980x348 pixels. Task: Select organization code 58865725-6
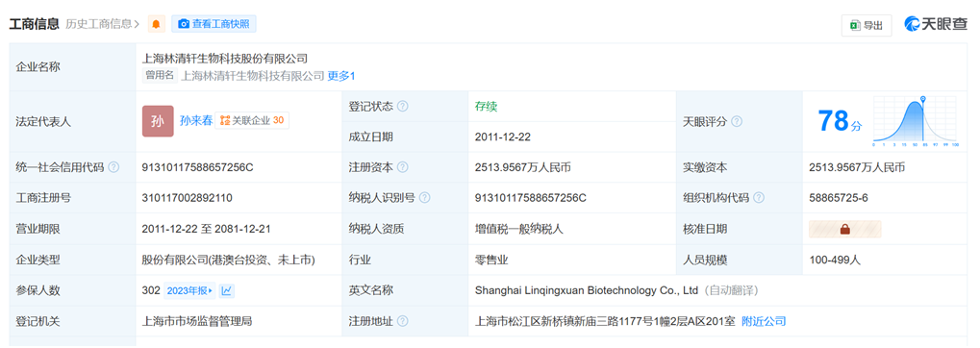click(x=838, y=198)
